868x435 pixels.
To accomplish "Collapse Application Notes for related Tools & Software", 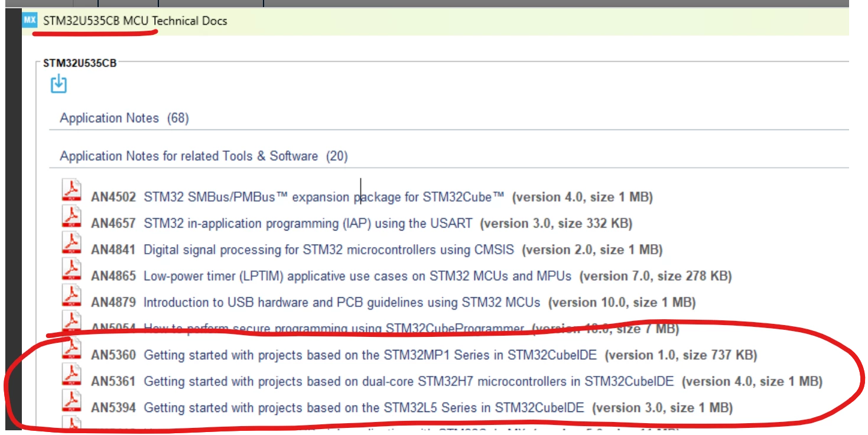I will (x=204, y=156).
